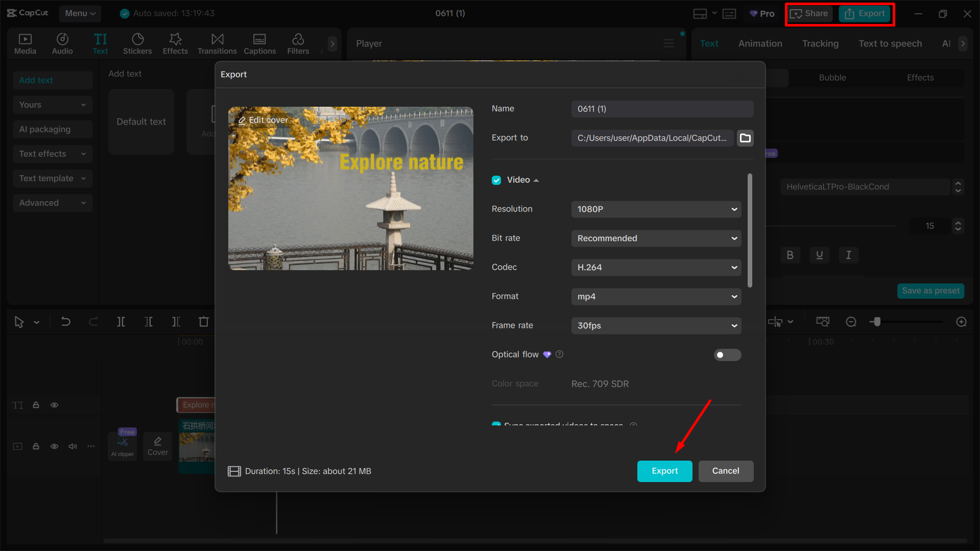Screen dimensions: 980x551
Task: Open the Stickers panel
Action: pos(137,43)
